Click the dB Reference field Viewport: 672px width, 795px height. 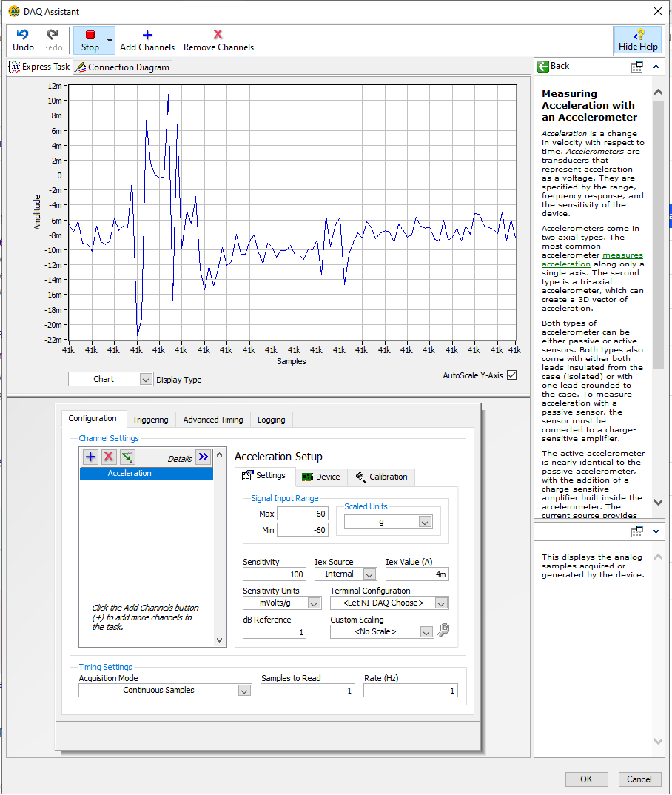[274, 631]
